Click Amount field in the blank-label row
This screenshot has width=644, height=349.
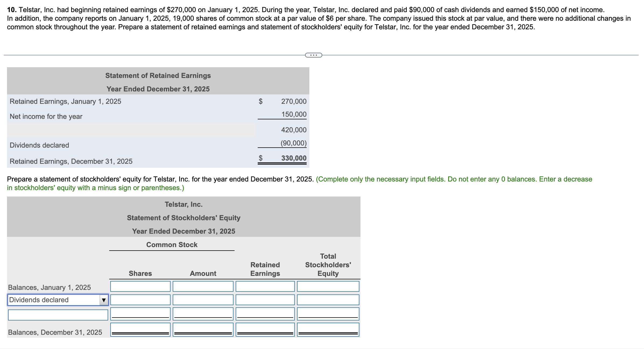(203, 314)
